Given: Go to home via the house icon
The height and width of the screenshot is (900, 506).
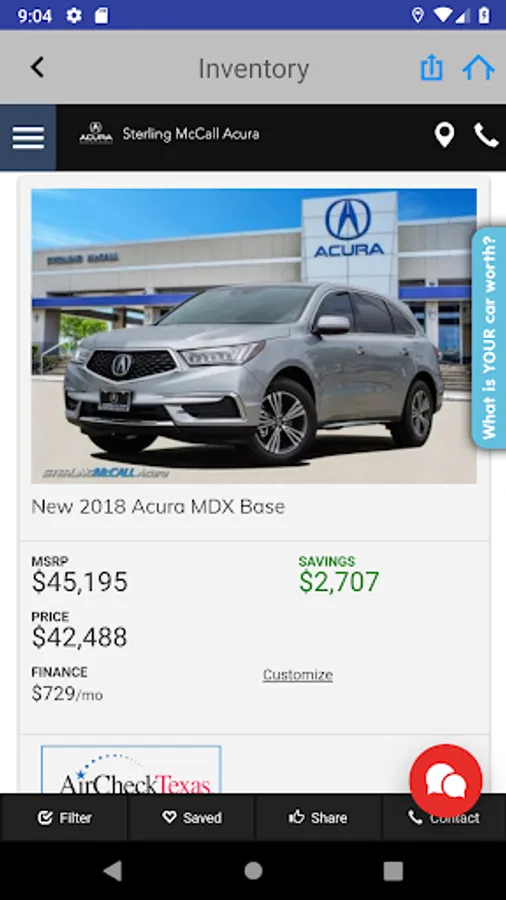Looking at the screenshot, I should pyautogui.click(x=478, y=68).
